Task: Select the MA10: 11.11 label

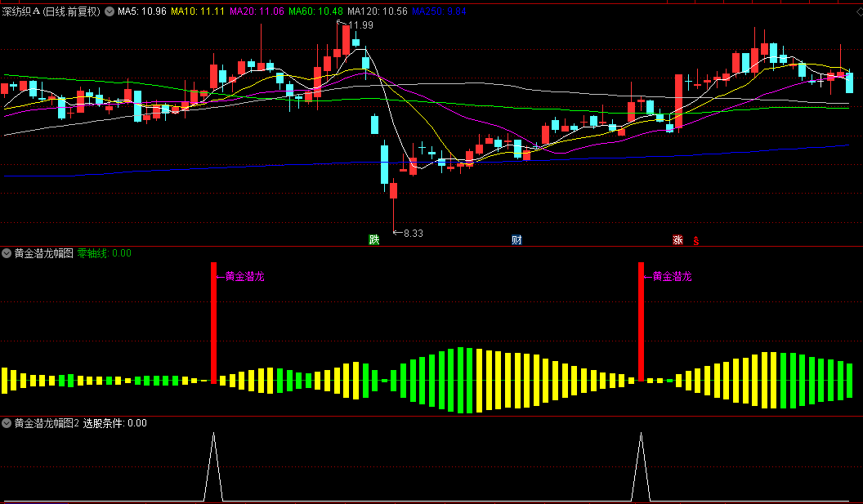Action: coord(198,11)
